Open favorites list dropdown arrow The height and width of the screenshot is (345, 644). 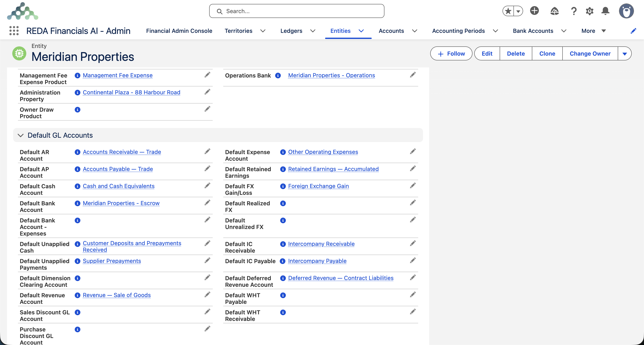tap(518, 11)
